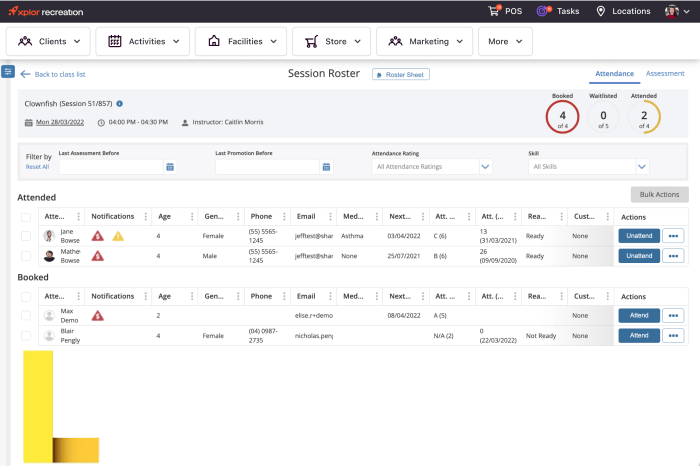Open calendar picker for Last Promotion Before
The width and height of the screenshot is (700, 466).
point(326,167)
